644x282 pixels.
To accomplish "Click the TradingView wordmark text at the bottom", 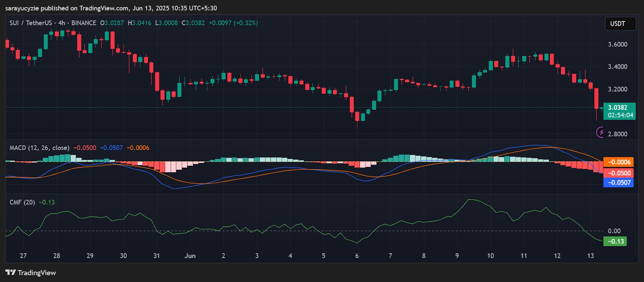I will [37, 273].
